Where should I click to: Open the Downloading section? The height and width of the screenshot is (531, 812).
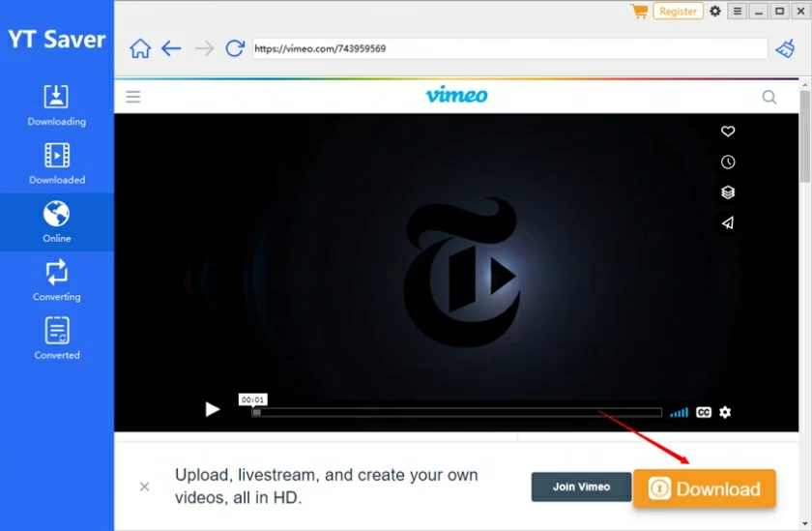click(x=56, y=105)
